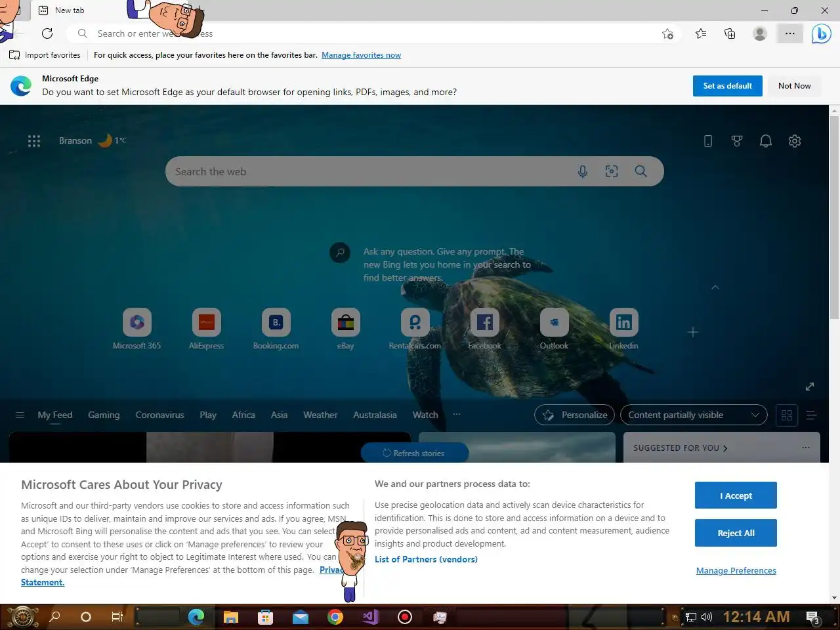This screenshot has width=840, height=630.
Task: Click the browser refresh icon
Action: [x=47, y=33]
